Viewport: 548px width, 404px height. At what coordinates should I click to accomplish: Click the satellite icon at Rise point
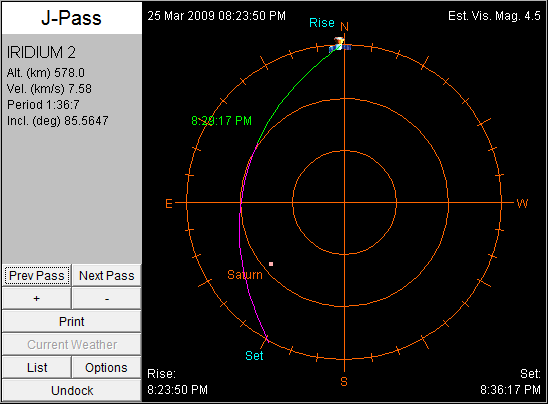[340, 45]
